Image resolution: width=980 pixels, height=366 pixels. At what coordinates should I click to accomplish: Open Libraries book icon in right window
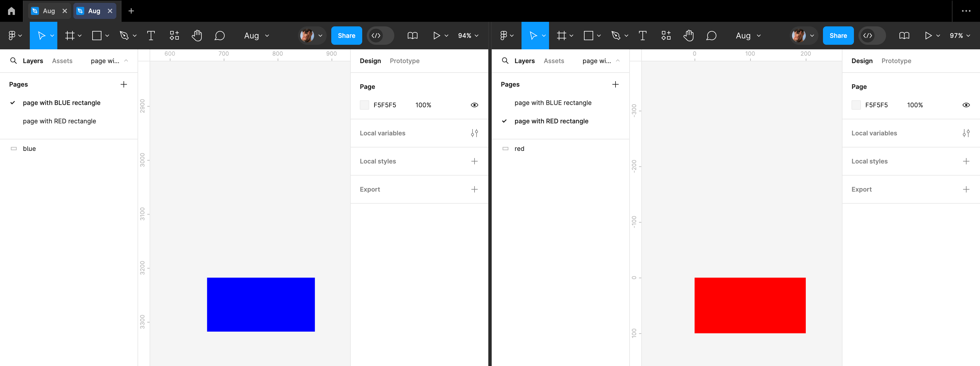[904, 35]
